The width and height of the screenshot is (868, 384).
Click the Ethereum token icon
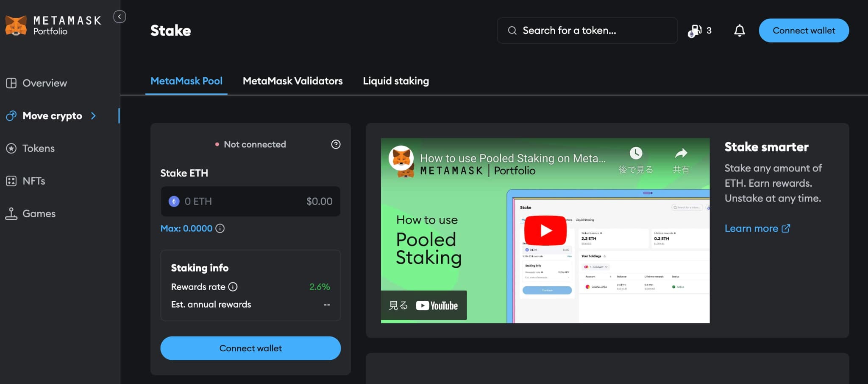coord(174,202)
